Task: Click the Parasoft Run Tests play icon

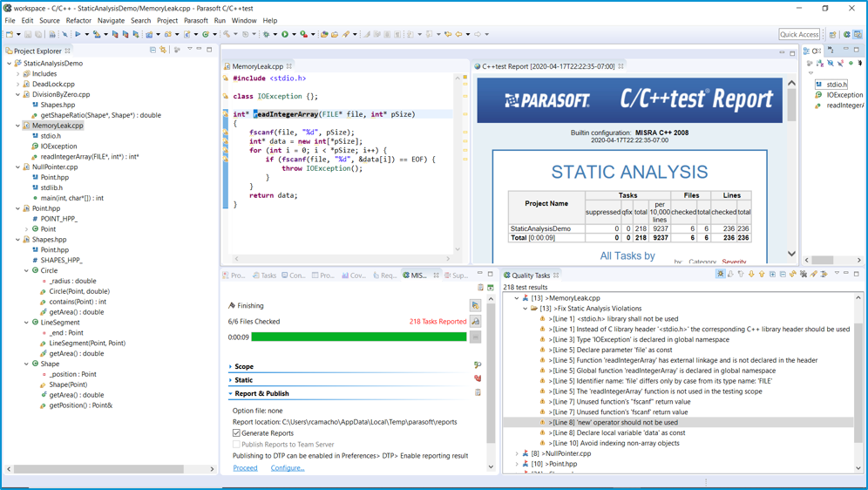Action: pos(78,34)
